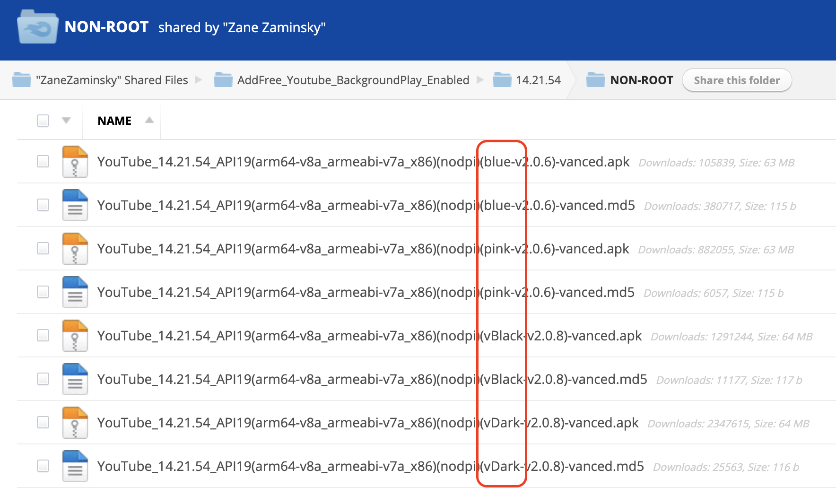This screenshot has height=504, width=836.
Task: Click the apk file icon for vBlack-v2.0.8 vanced.apk
Action: click(75, 336)
